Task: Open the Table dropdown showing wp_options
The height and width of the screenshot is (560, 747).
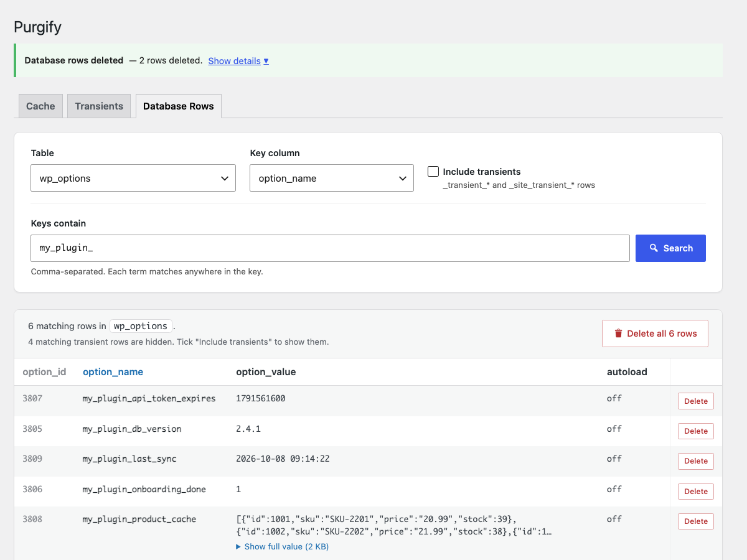Action: pos(133,178)
